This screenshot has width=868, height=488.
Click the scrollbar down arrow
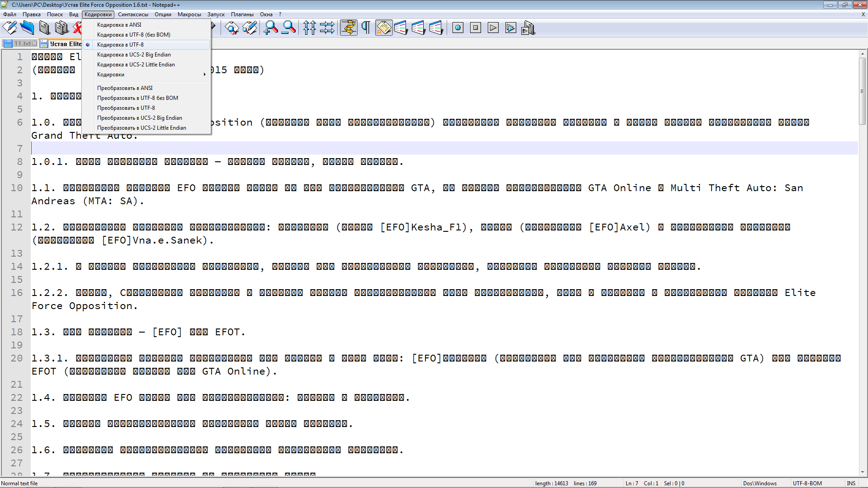pyautogui.click(x=862, y=472)
